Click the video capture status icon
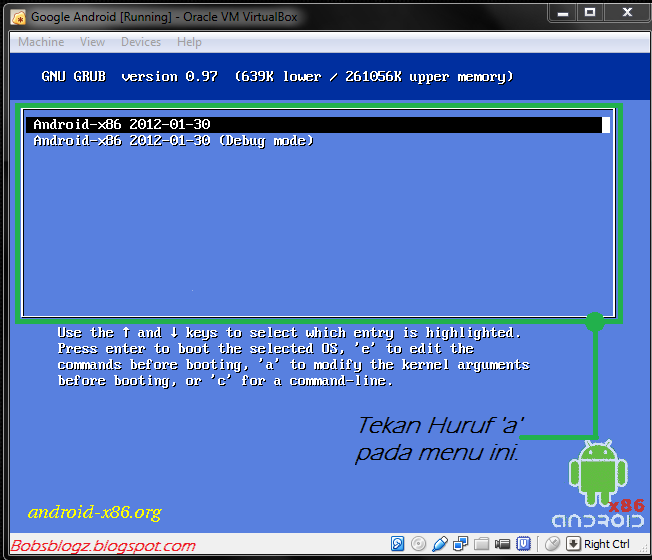Image resolution: width=652 pixels, height=560 pixels. point(502,544)
